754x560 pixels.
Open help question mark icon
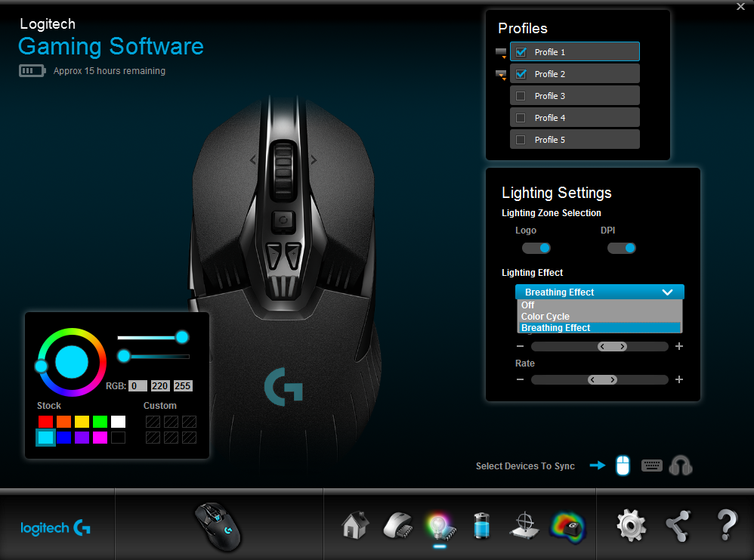[727, 525]
